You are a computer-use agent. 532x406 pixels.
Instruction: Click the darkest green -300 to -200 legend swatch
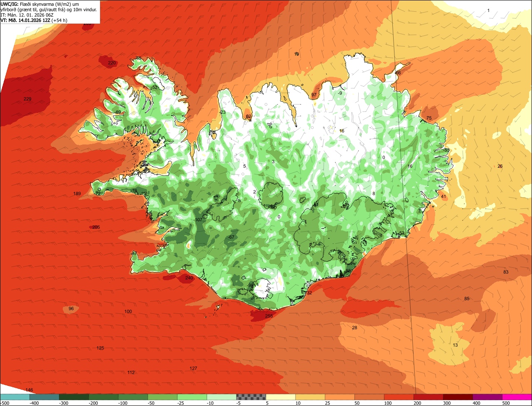[x=74, y=397]
